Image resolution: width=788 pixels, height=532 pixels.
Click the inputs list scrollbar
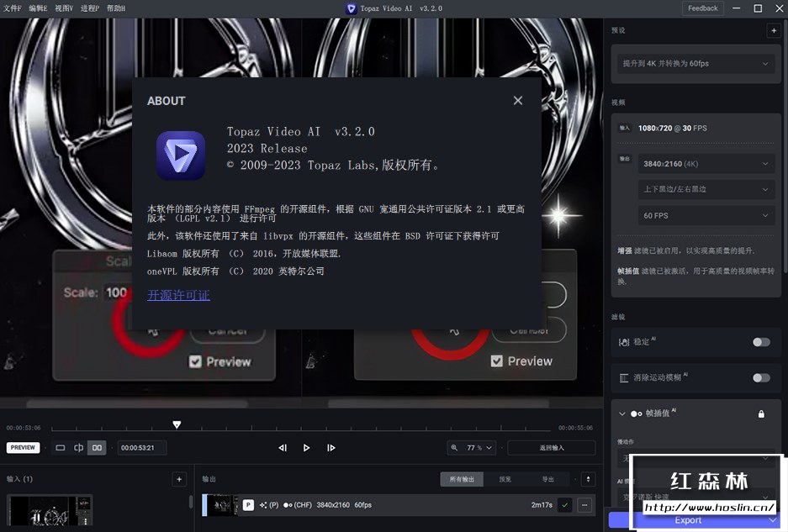(x=191, y=502)
